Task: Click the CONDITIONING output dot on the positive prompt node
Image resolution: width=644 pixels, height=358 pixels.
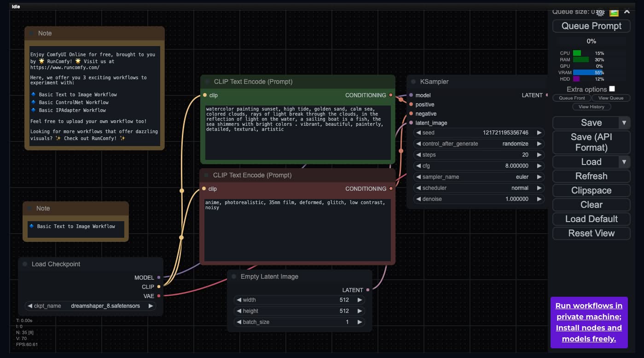Action: pyautogui.click(x=391, y=95)
